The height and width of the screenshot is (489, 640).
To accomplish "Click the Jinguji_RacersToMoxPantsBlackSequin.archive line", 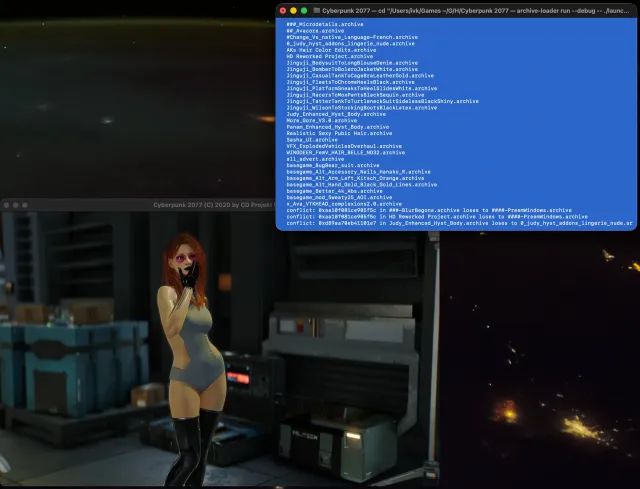I will coord(355,95).
